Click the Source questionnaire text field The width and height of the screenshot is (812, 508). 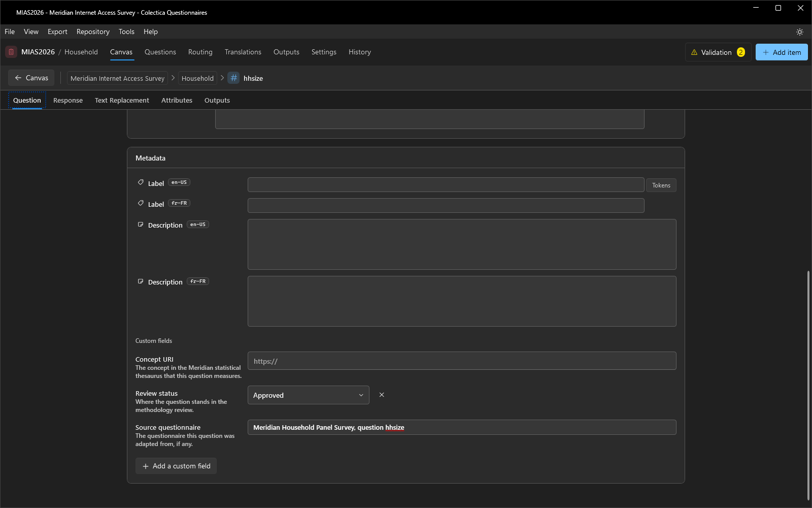tap(462, 427)
